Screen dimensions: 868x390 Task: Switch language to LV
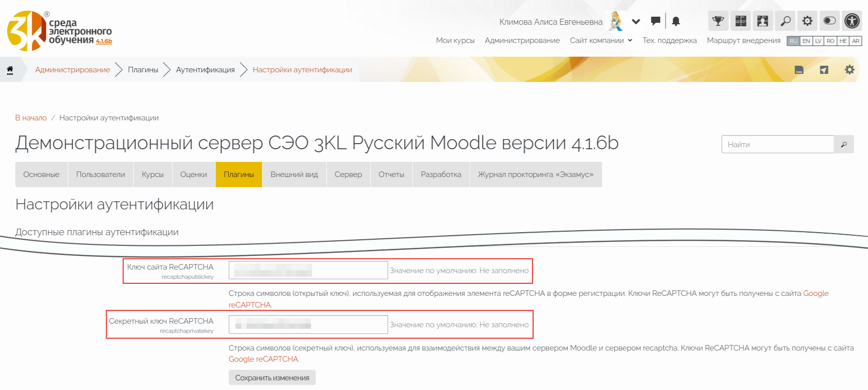tap(818, 41)
